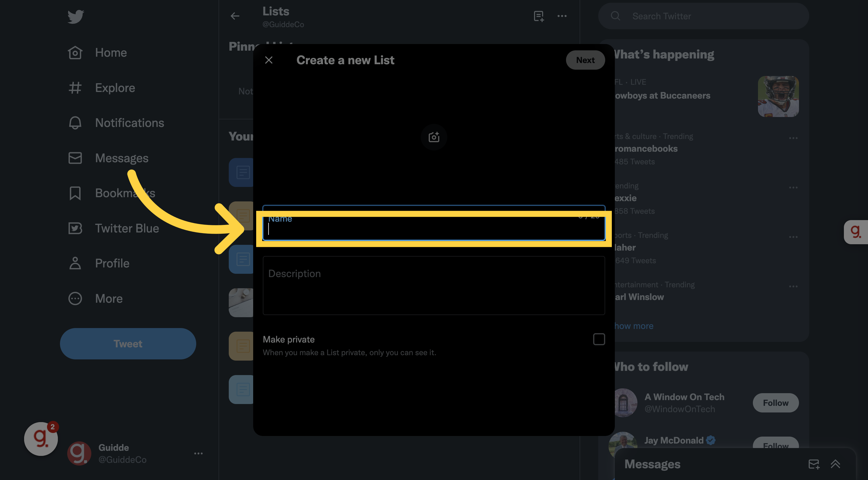
Task: Click the Next button to proceed
Action: click(x=586, y=60)
